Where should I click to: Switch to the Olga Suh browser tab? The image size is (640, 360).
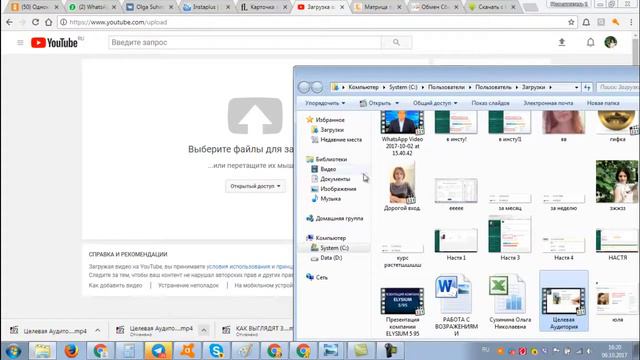150,7
